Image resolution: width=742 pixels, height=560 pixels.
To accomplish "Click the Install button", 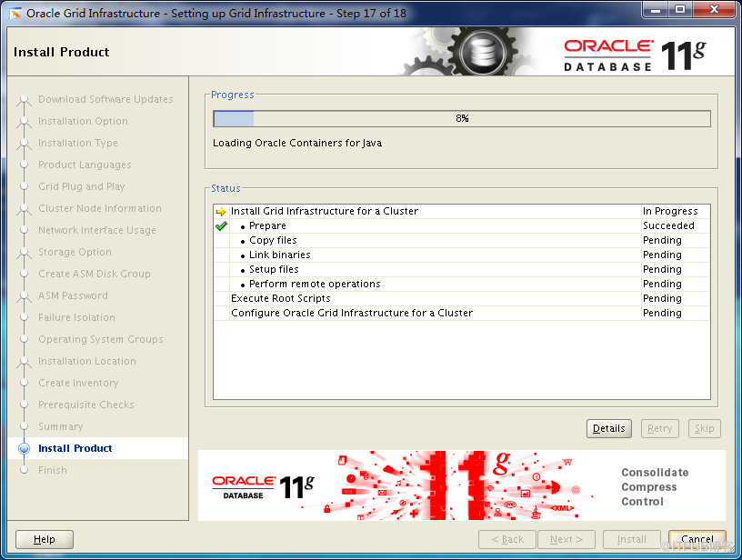I will click(631, 539).
